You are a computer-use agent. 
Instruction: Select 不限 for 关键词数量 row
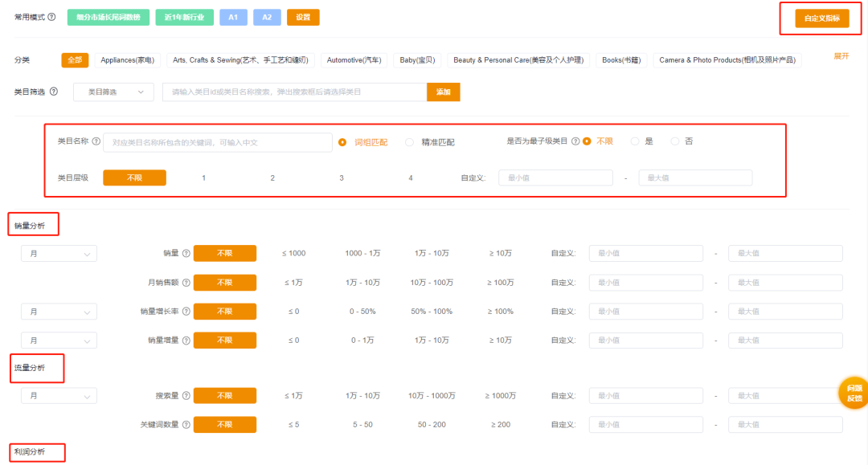pos(225,425)
